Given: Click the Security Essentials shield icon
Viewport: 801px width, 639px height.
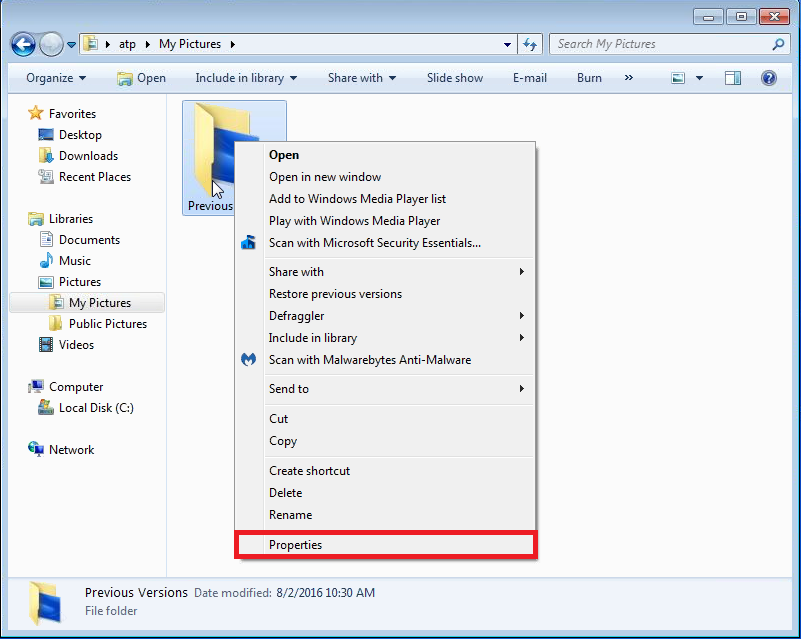Looking at the screenshot, I should point(248,242).
